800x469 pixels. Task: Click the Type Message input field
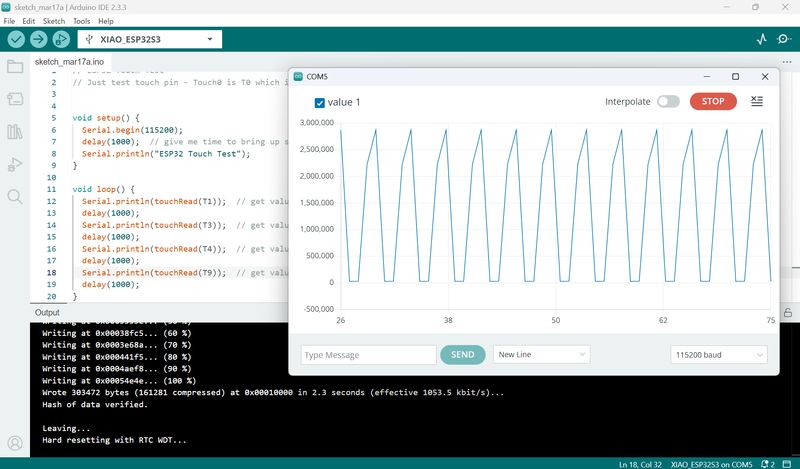368,355
